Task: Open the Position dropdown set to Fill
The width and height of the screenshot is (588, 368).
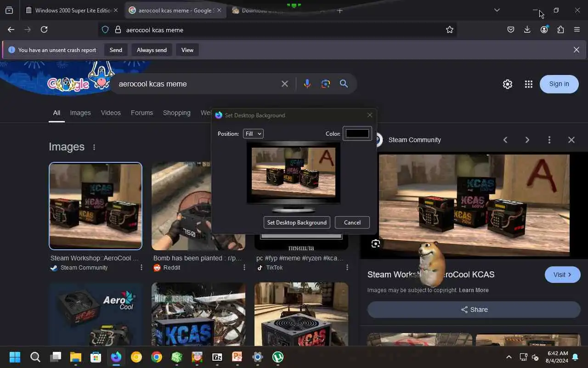Action: (x=253, y=133)
